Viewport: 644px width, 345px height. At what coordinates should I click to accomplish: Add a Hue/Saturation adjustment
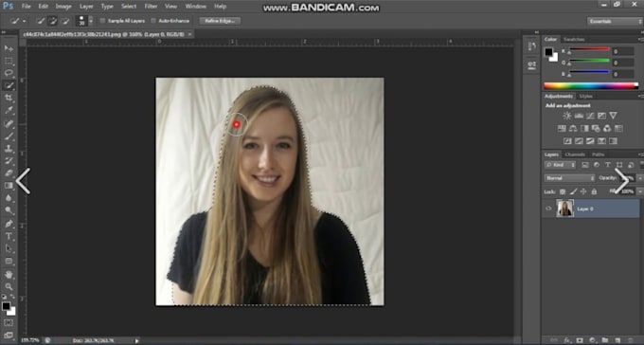pyautogui.click(x=562, y=128)
